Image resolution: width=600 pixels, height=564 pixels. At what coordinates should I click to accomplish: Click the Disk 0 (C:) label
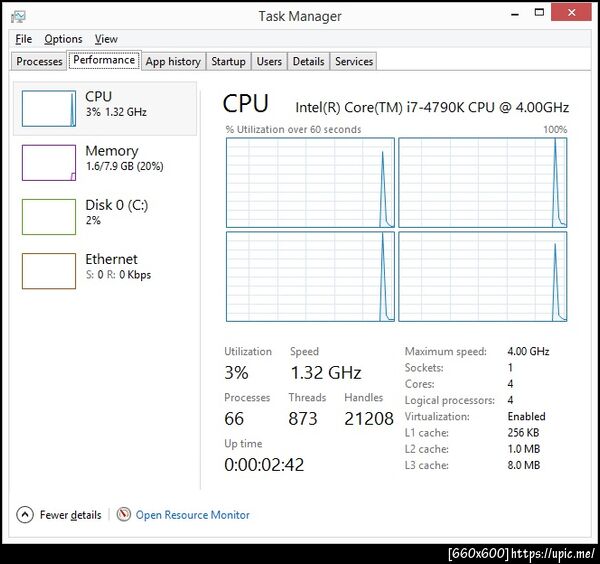point(117,205)
